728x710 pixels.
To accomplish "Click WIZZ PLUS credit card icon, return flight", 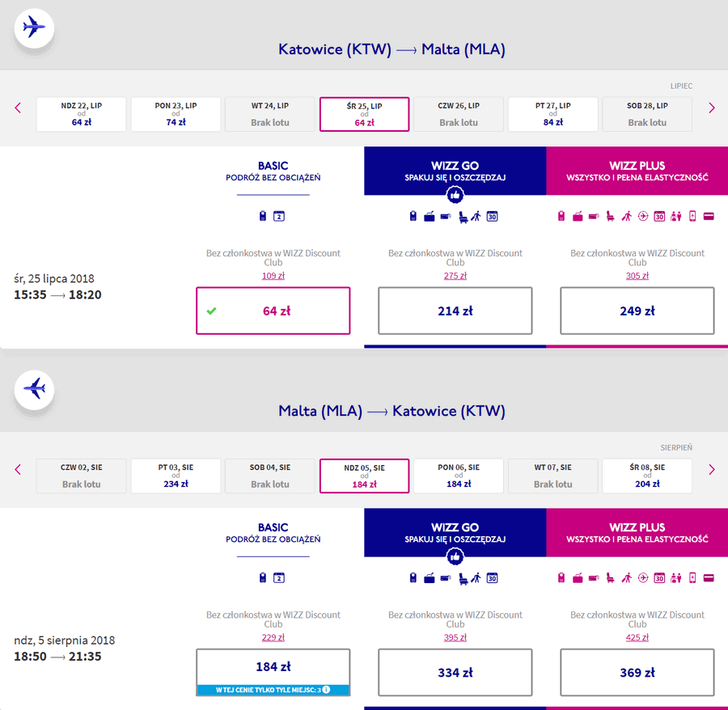I will coord(709,577).
